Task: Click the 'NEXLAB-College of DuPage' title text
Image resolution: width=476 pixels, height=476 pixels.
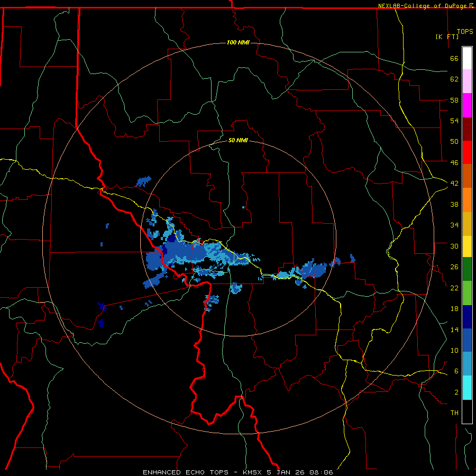Action: tap(423, 6)
